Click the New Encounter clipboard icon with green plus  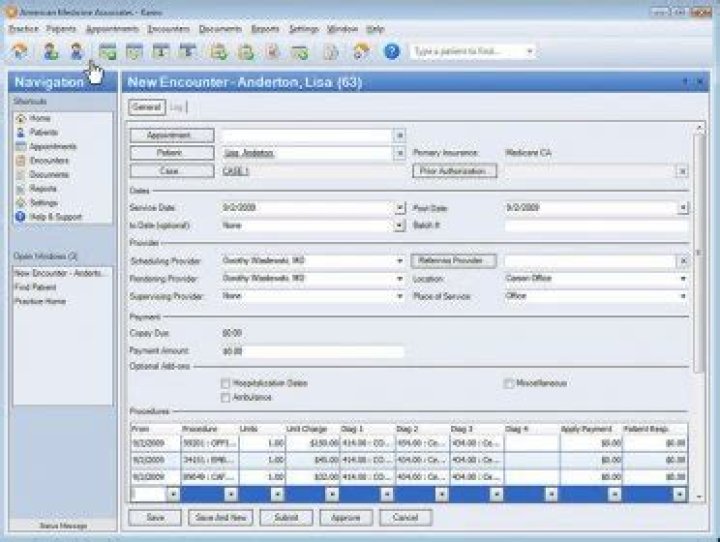tap(219, 51)
